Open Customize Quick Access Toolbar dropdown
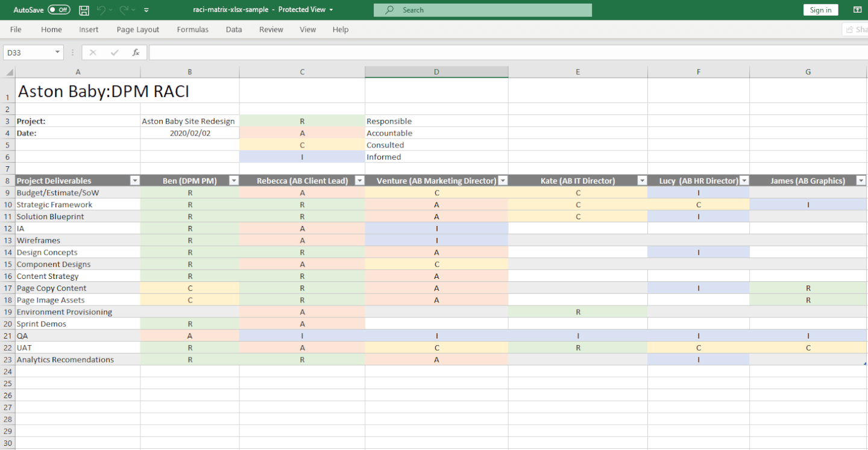 tap(146, 10)
